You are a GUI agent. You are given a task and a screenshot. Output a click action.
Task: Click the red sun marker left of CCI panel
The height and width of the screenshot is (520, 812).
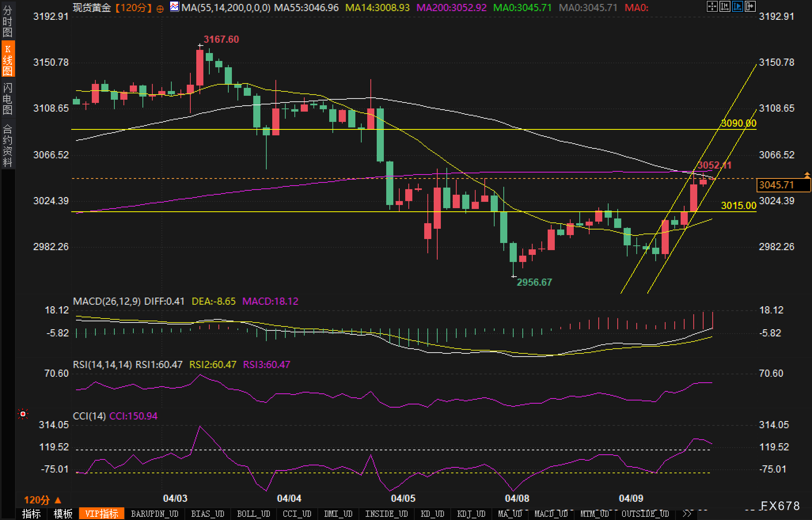(x=23, y=414)
